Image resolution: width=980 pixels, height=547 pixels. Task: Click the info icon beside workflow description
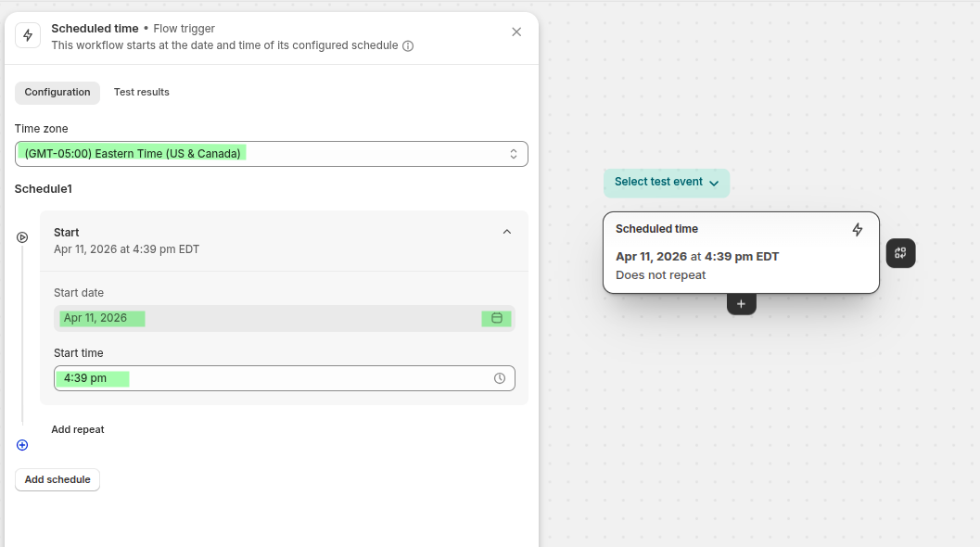[x=408, y=45]
